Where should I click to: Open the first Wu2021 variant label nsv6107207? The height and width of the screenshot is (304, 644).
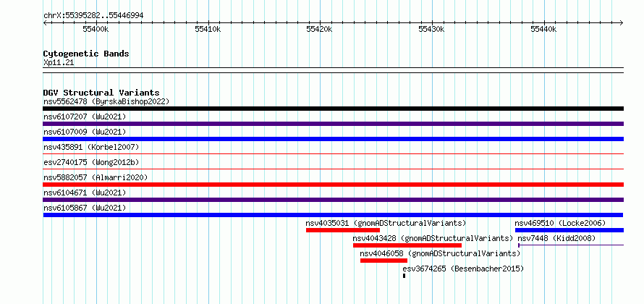(85, 117)
